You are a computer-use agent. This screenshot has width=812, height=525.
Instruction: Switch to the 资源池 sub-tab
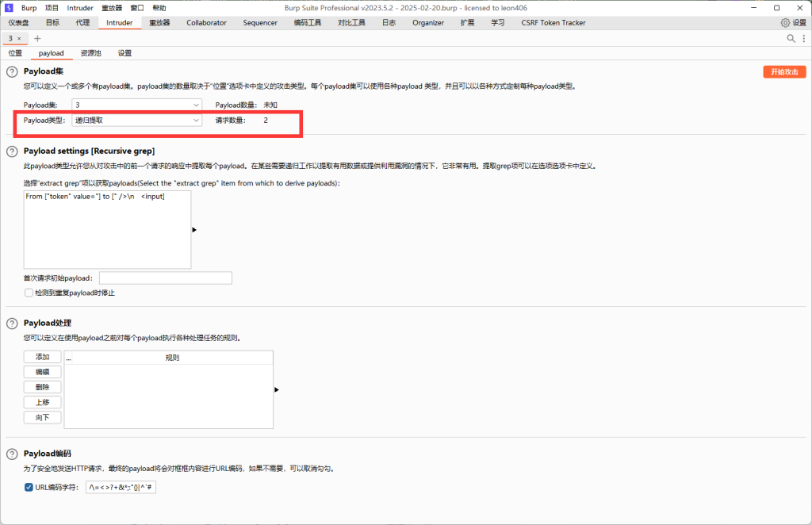(x=91, y=53)
